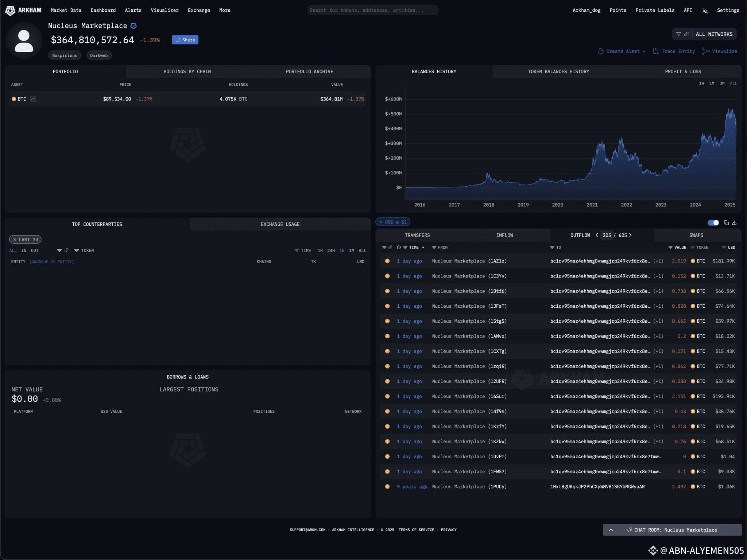The width and height of the screenshot is (747, 560).
Task: Remove the USD ≥ $1 filter chip
Action: (382, 222)
